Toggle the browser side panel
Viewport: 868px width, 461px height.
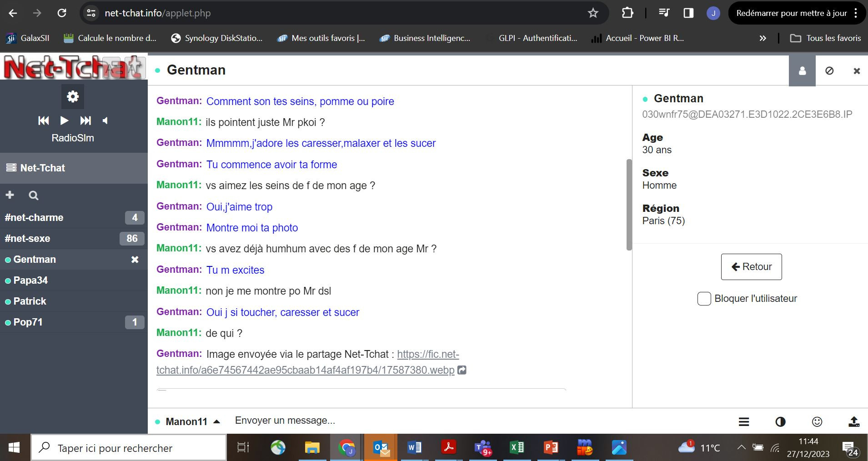[688, 13]
